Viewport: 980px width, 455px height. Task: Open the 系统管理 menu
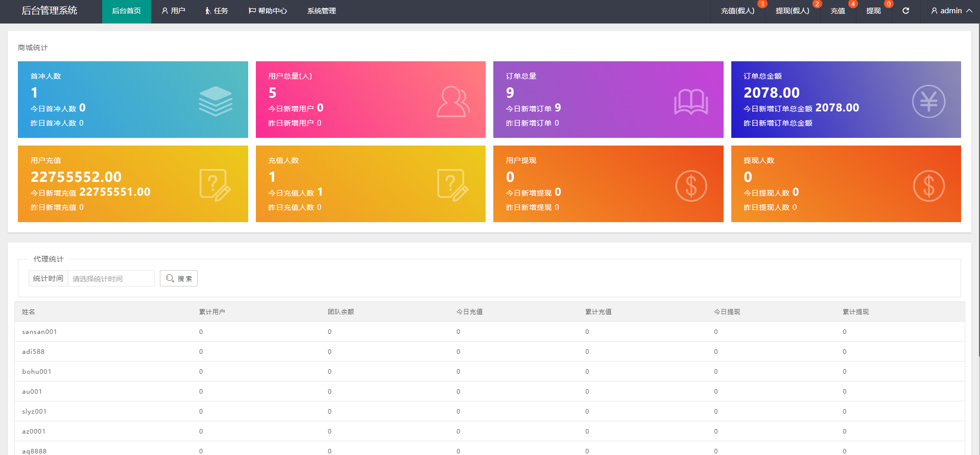321,11
